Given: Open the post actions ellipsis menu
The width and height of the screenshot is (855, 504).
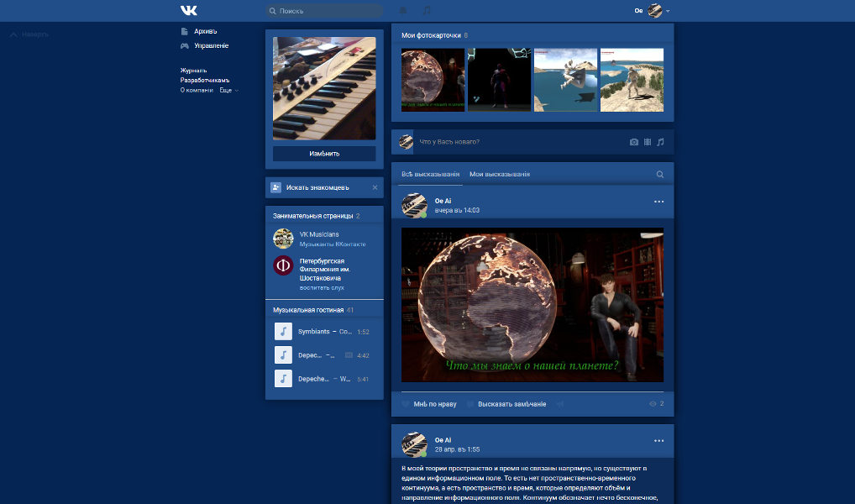Looking at the screenshot, I should (x=658, y=200).
